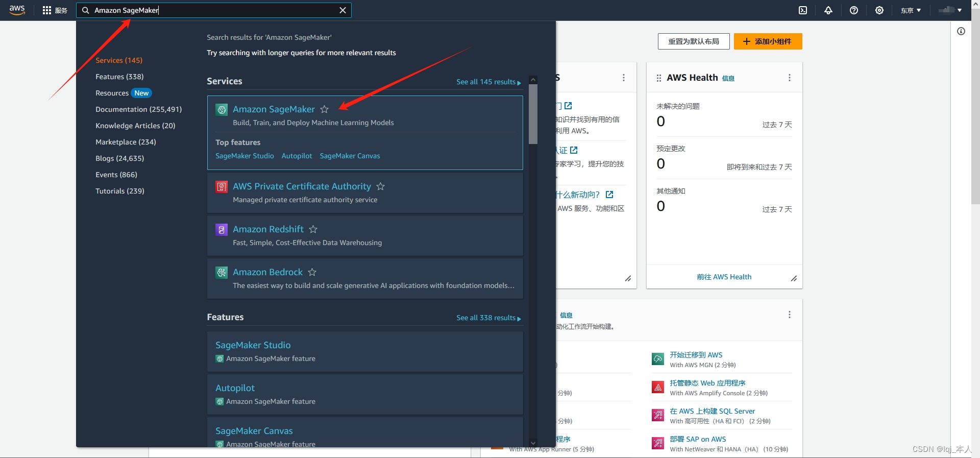Image resolution: width=980 pixels, height=458 pixels.
Task: Open 托管静态 Web 应用程序 link
Action: 707,383
